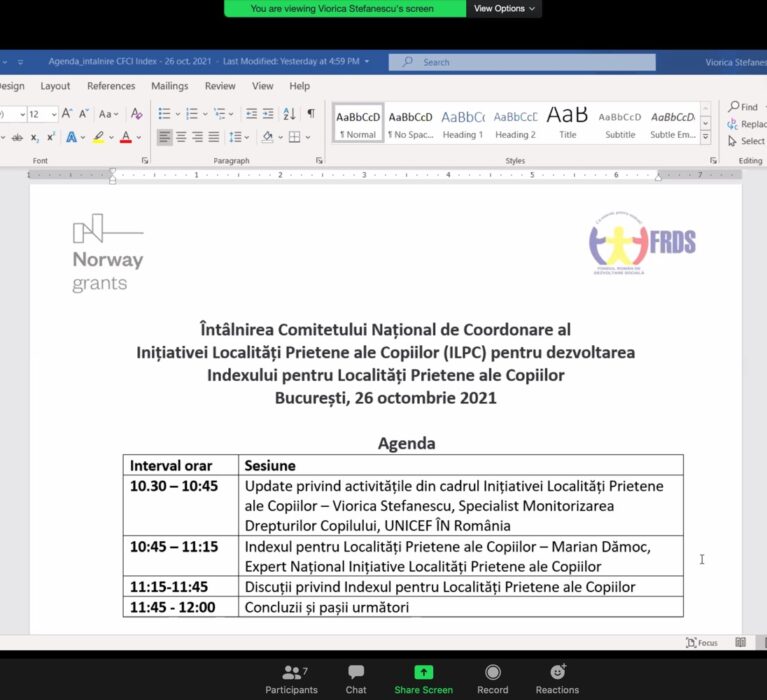Open Zoom's View Options dropdown
This screenshot has width=767, height=700.
tap(504, 8)
